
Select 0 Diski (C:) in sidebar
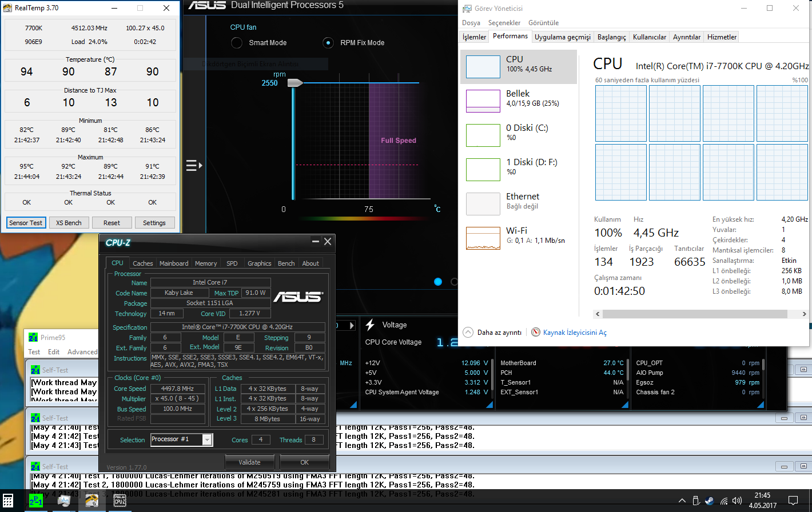point(519,135)
